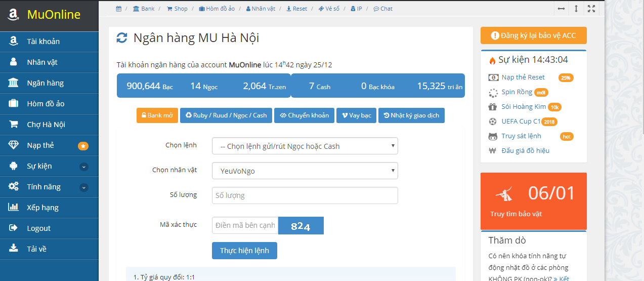Click the gift icon beside Sói Hoàng Kim
The image size is (644, 281).
tap(493, 107)
